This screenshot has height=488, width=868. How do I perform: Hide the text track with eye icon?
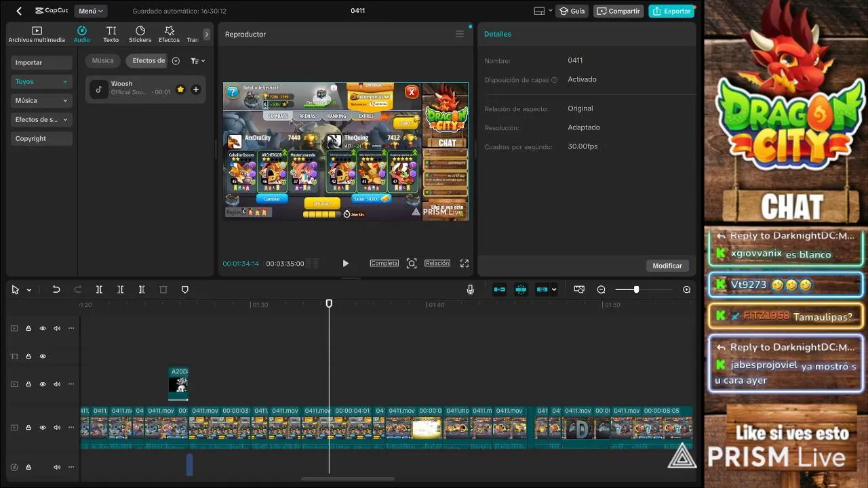click(x=43, y=357)
